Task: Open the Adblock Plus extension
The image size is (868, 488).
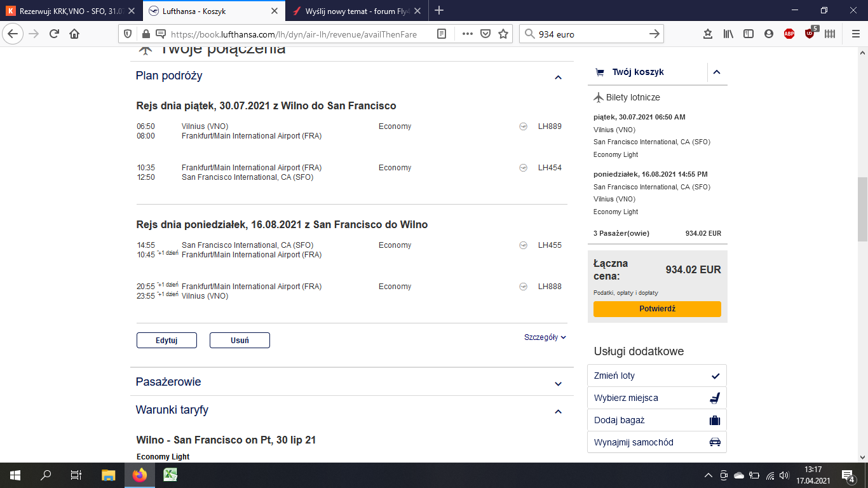Action: click(x=789, y=34)
